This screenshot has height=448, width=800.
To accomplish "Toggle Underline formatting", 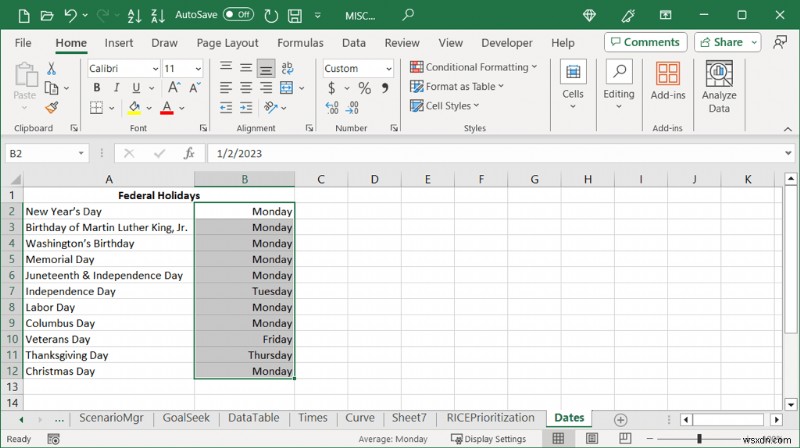I will point(136,88).
